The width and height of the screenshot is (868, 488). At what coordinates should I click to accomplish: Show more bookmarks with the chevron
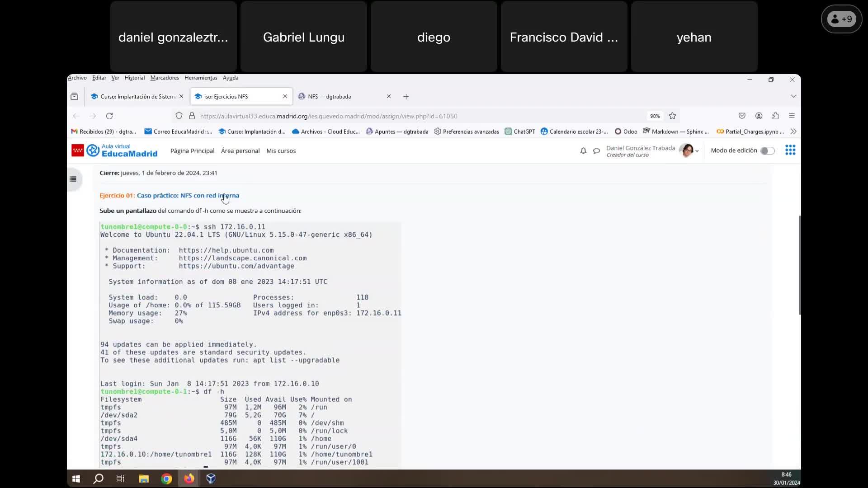coord(793,131)
